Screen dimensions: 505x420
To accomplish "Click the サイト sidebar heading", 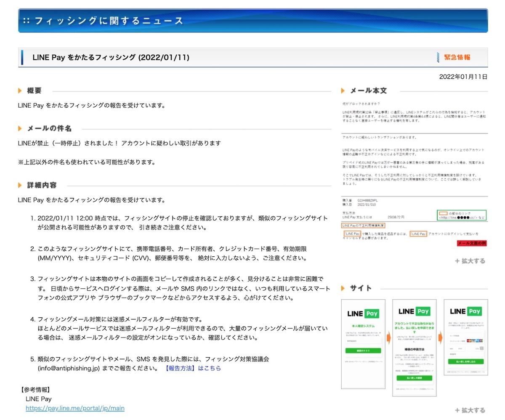I will pos(361,288).
